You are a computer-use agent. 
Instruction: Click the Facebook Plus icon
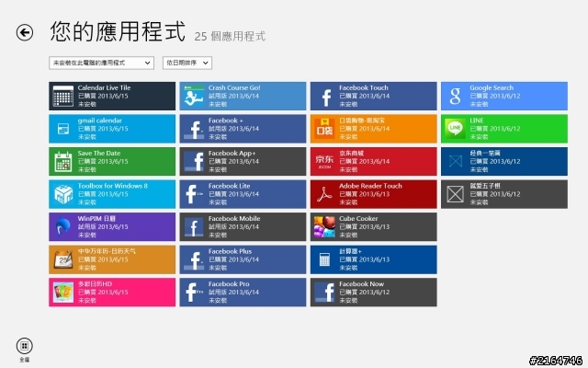[194, 259]
